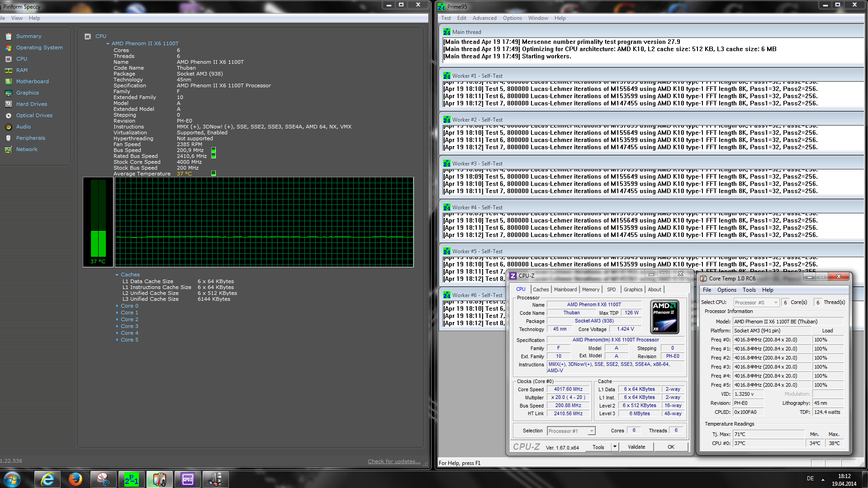Click the Worker #1 Self-Test window icon
This screenshot has width=868, height=488.
[x=447, y=76]
